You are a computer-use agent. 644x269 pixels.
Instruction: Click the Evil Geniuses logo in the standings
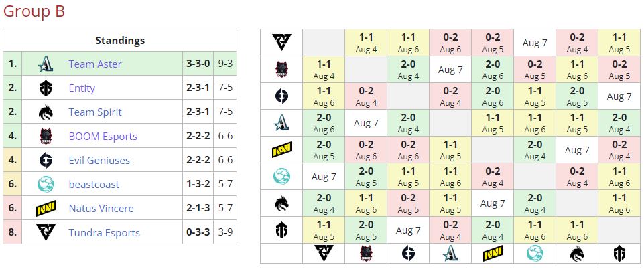45,161
